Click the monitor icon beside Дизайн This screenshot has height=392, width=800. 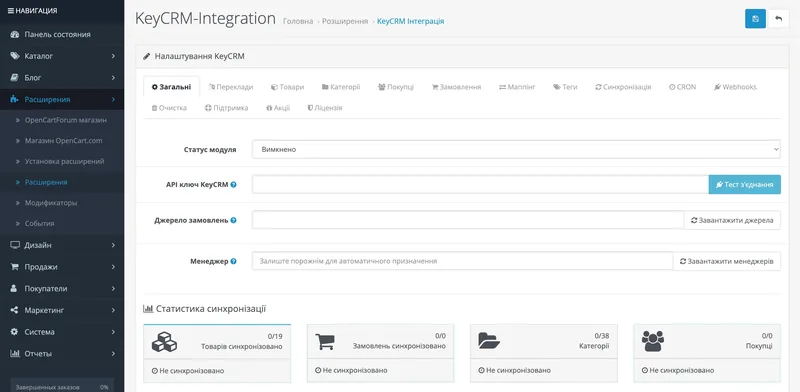tap(15, 245)
